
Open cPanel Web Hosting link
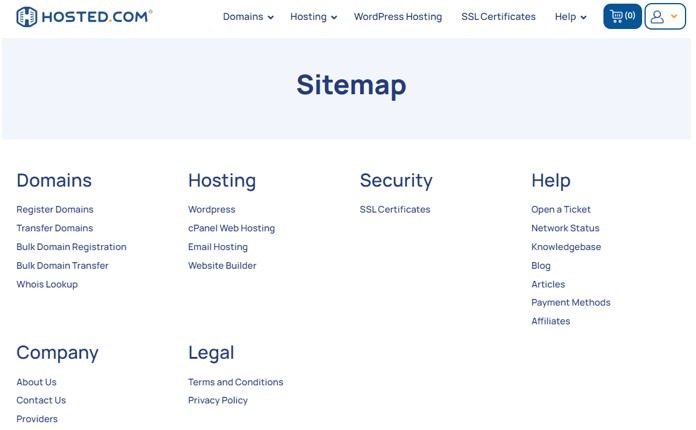pos(231,228)
